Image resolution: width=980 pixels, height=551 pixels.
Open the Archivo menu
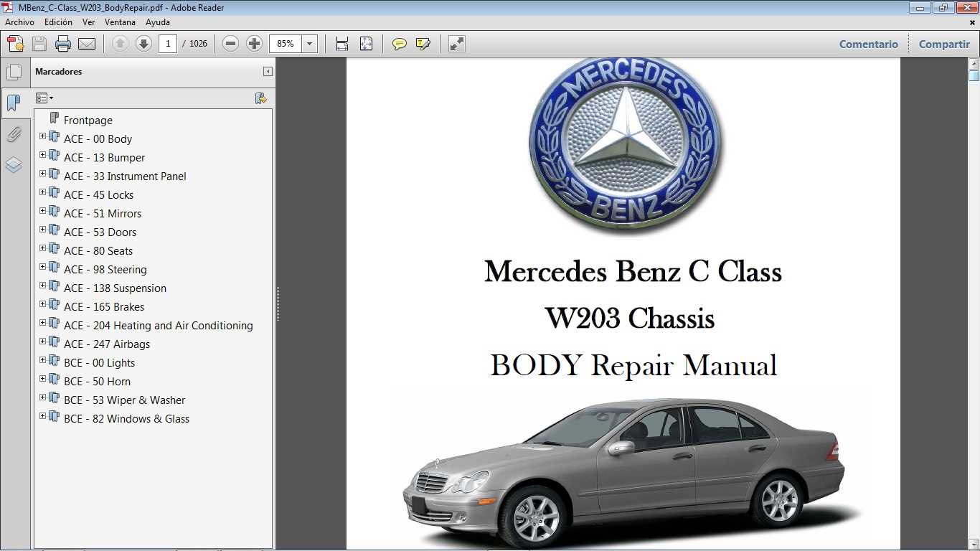[x=20, y=22]
